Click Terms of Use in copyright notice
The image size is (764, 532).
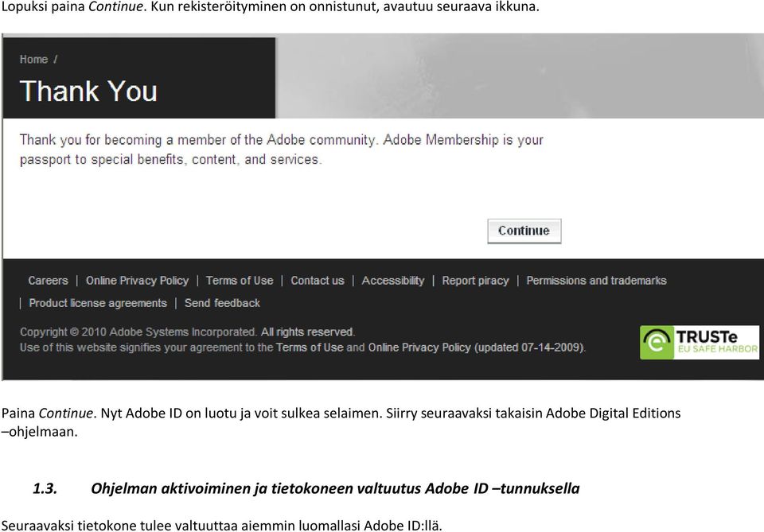coord(310,348)
